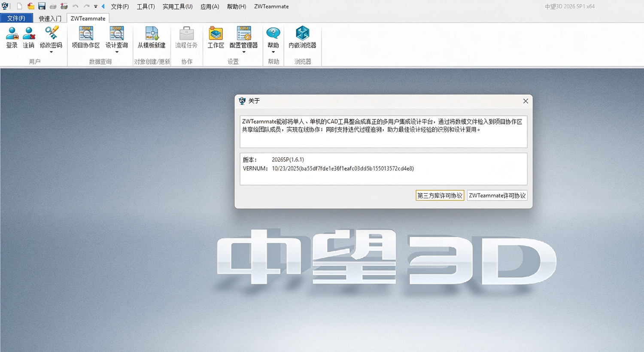This screenshot has width=644, height=352.
Task: Click the Print icon in quick access toolbar
Action: click(x=53, y=6)
